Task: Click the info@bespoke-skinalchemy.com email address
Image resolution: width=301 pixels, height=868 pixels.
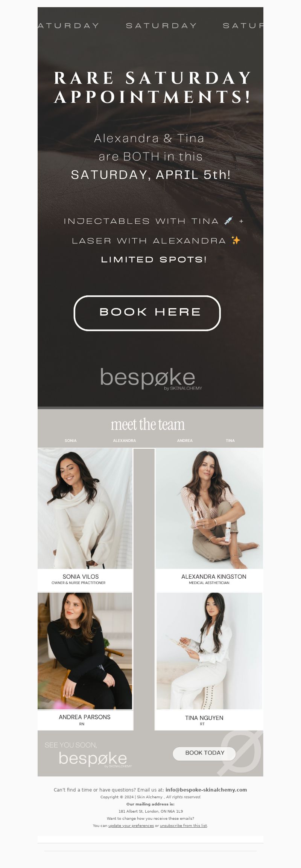Action: 206,790
